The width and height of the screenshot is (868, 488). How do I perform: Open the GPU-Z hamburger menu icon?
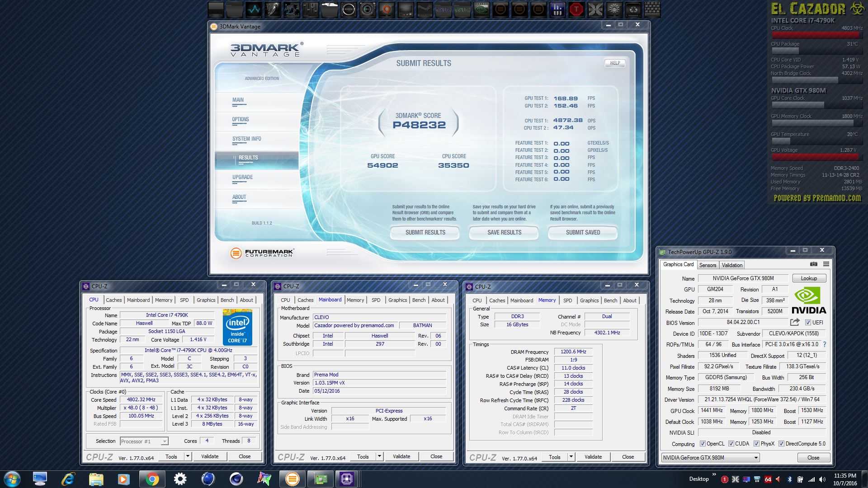826,264
